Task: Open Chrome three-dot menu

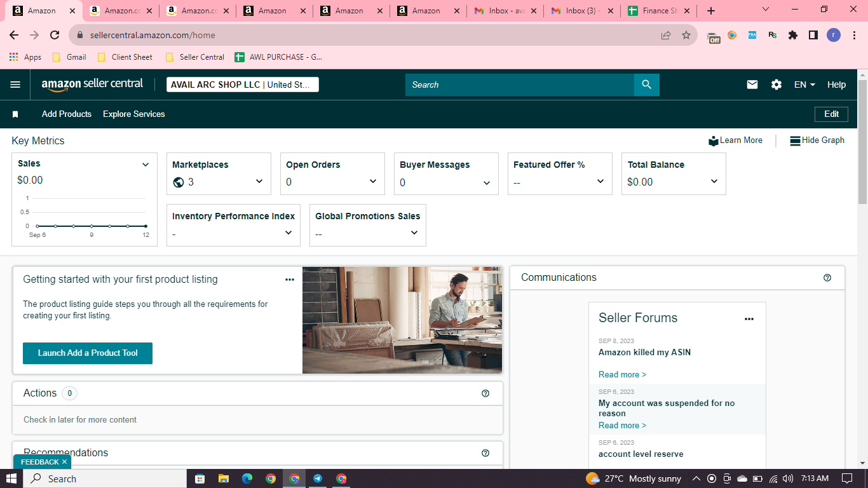Action: point(854,36)
